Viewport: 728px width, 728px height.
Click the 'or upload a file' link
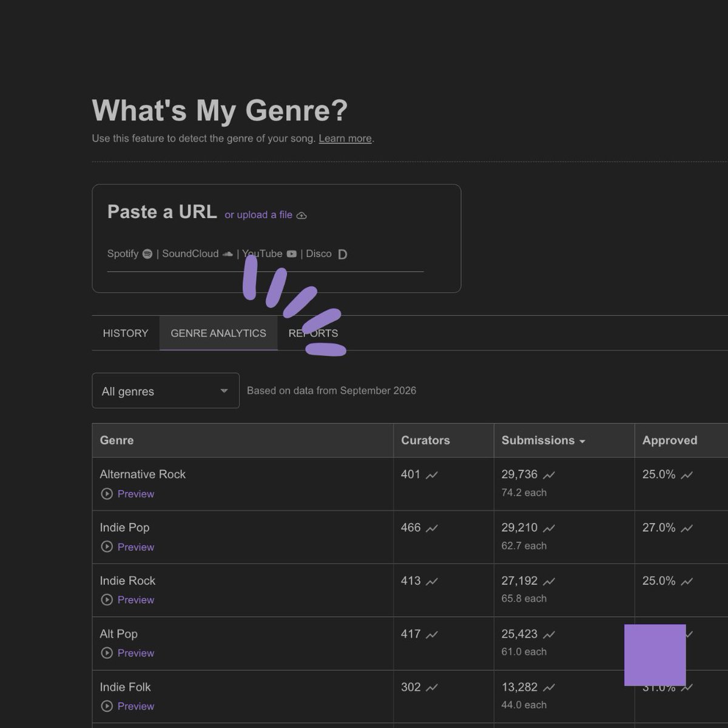(x=258, y=215)
